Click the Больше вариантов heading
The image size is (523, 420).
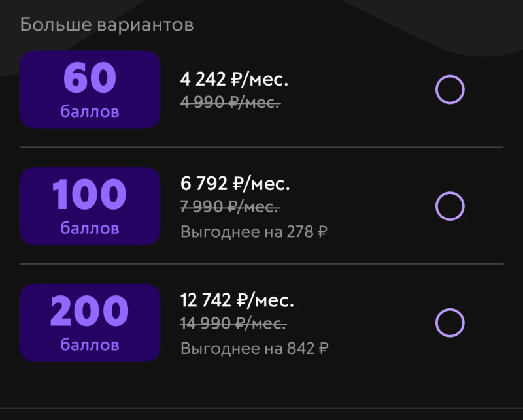click(x=107, y=25)
